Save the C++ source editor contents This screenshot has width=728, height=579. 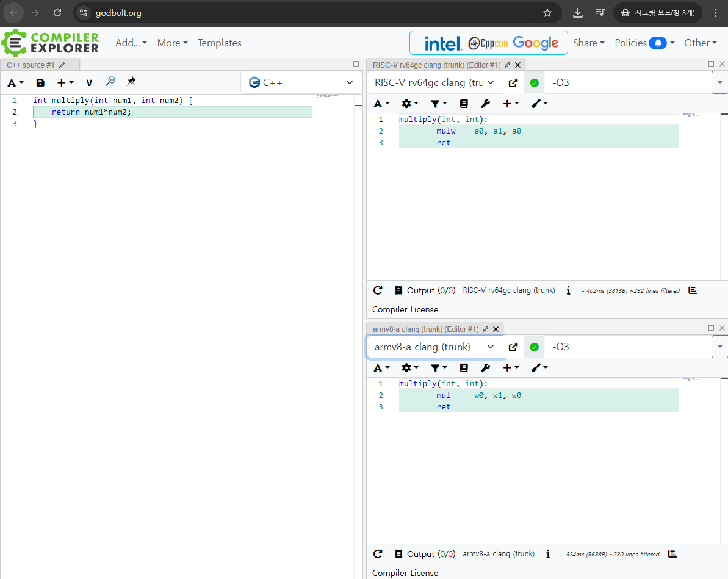pos(40,83)
